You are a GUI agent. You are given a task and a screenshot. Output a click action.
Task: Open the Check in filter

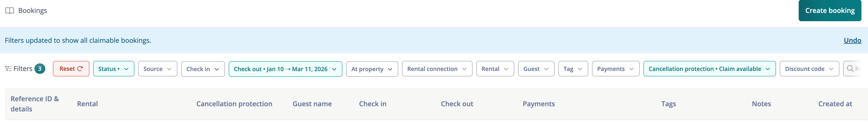[x=203, y=69]
